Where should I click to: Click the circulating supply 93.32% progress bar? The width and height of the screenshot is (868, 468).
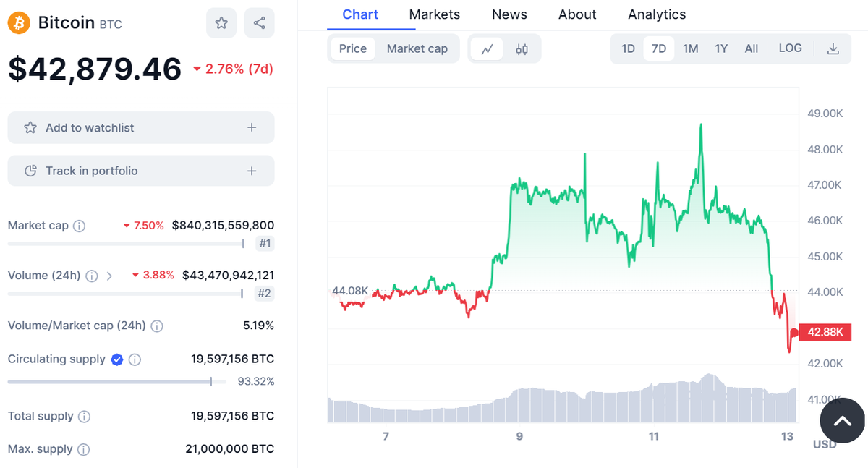pyautogui.click(x=117, y=381)
